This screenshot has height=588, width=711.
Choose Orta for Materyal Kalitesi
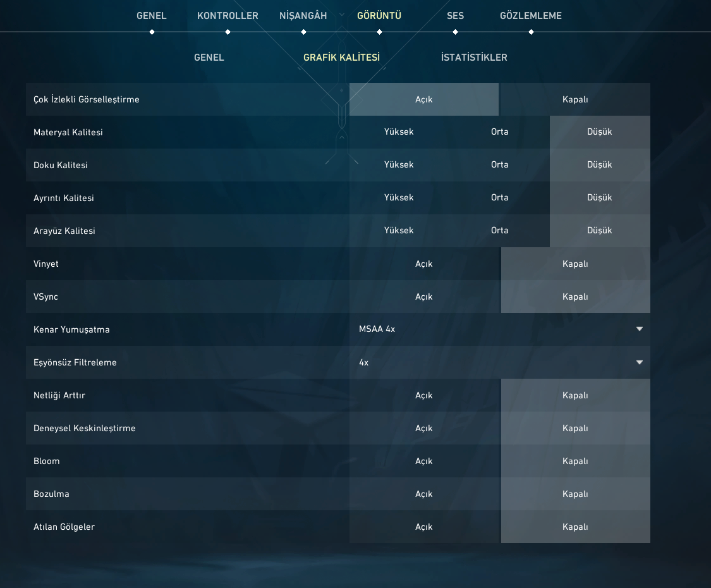[500, 132]
